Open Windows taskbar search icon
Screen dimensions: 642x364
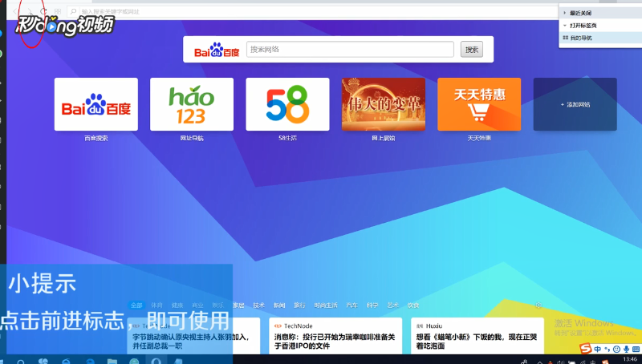coord(21,362)
